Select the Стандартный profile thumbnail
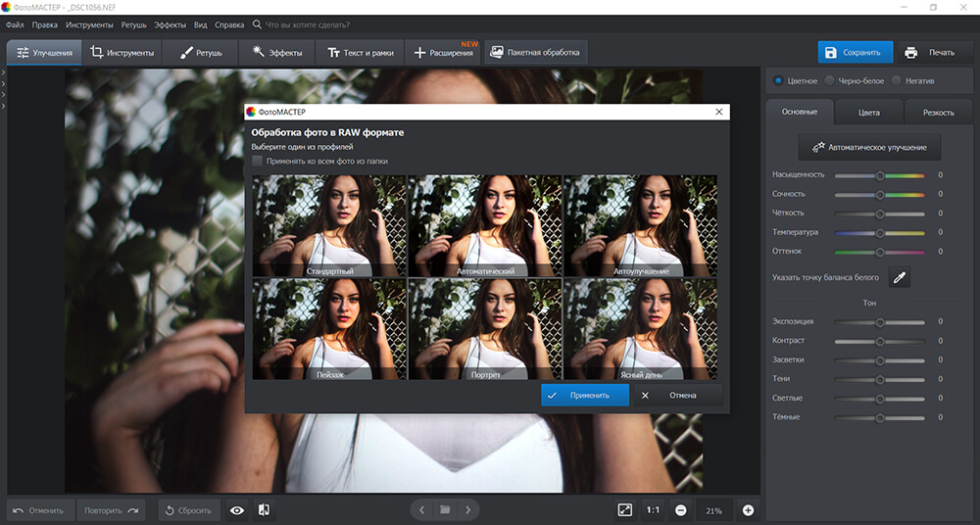The height and width of the screenshot is (525, 980). 329,225
